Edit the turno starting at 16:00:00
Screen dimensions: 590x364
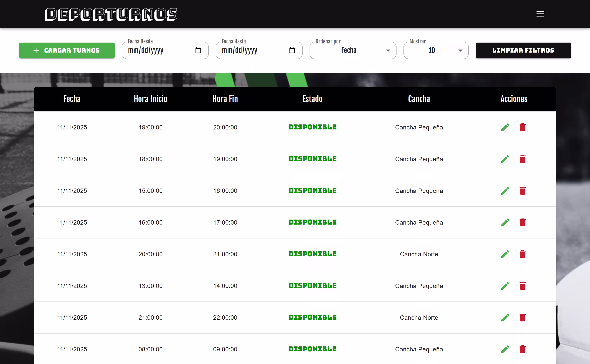pos(505,222)
